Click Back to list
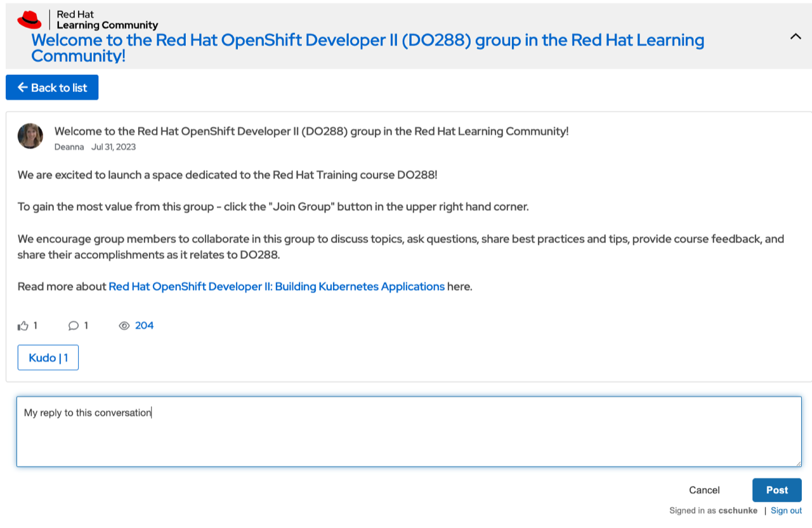 coord(51,87)
